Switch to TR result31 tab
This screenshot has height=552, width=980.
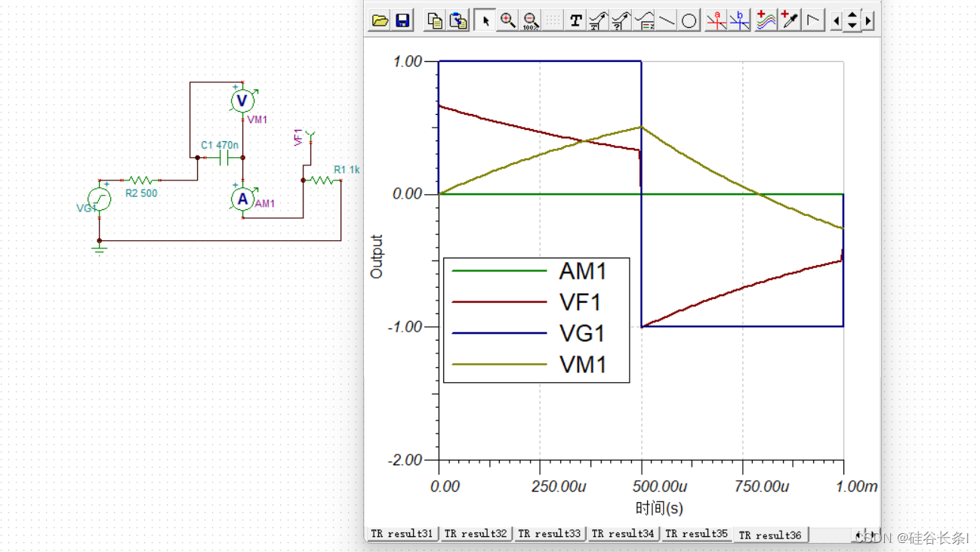click(x=402, y=534)
